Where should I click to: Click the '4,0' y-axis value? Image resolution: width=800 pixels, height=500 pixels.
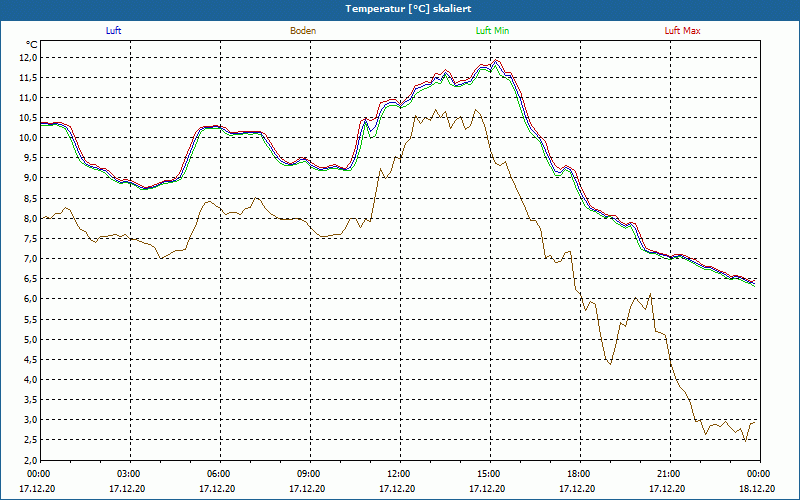click(x=31, y=380)
